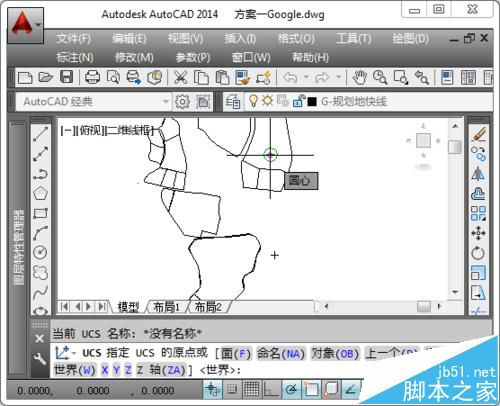Click the Publish icon
Image resolution: width=500 pixels, height=406 pixels.
point(134,77)
